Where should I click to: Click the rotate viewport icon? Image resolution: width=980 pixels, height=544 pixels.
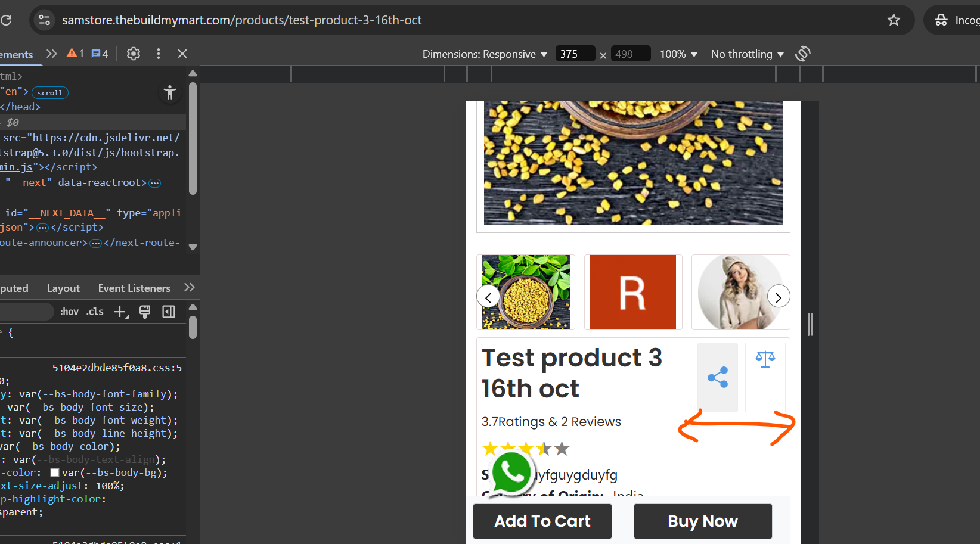pyautogui.click(x=803, y=54)
